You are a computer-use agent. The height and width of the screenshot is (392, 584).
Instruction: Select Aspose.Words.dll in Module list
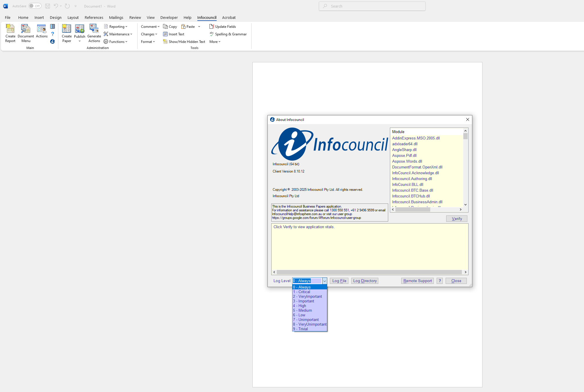tap(407, 161)
